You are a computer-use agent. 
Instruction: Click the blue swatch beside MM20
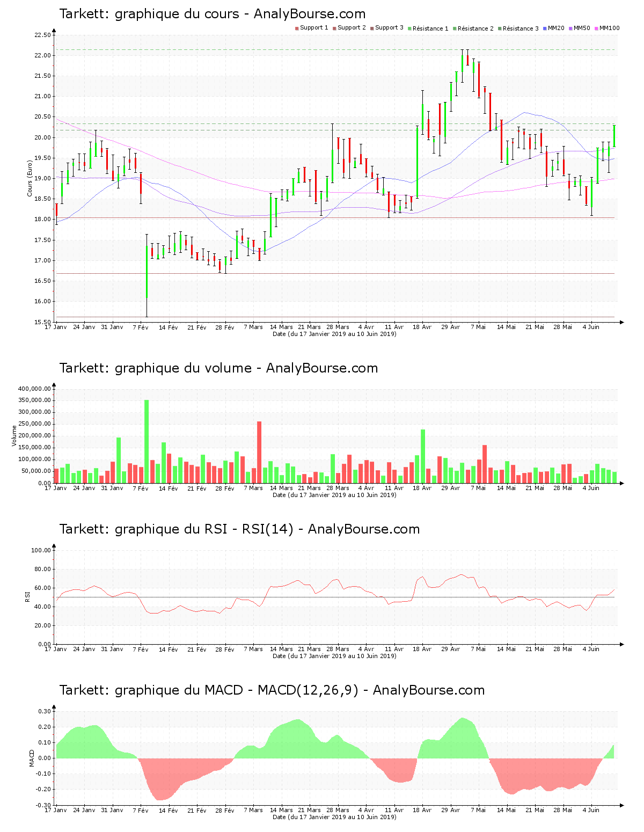(x=545, y=28)
